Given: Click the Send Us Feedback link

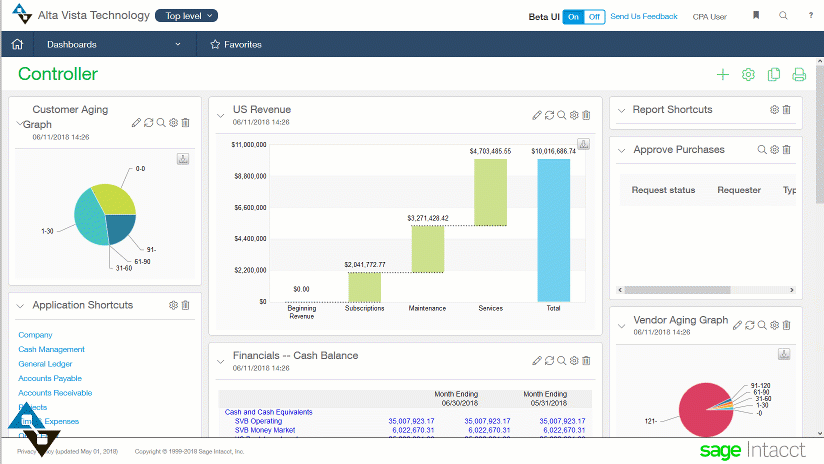Looking at the screenshot, I should pos(644,16).
